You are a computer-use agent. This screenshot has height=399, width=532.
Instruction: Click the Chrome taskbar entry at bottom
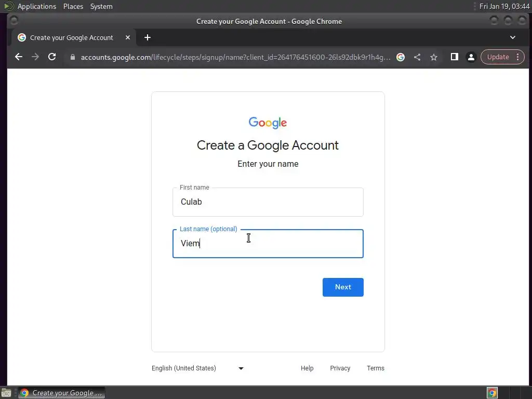[61, 393]
